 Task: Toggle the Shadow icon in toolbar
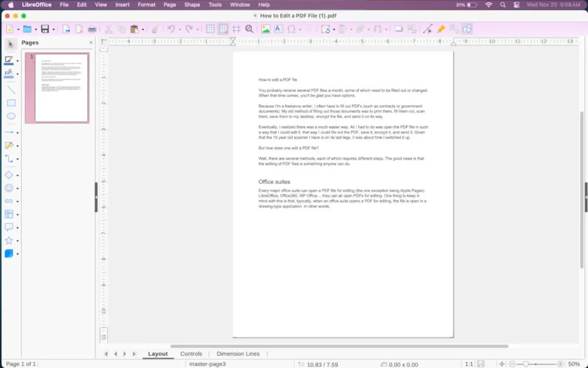click(399, 29)
